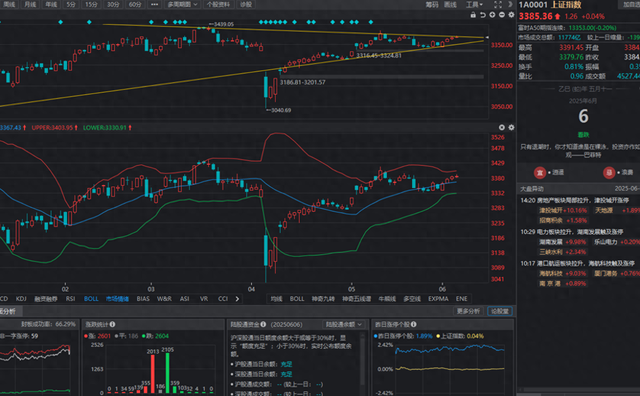640x396 pixels.
Task: Expand more indicators with right chevron
Action: coord(237,299)
